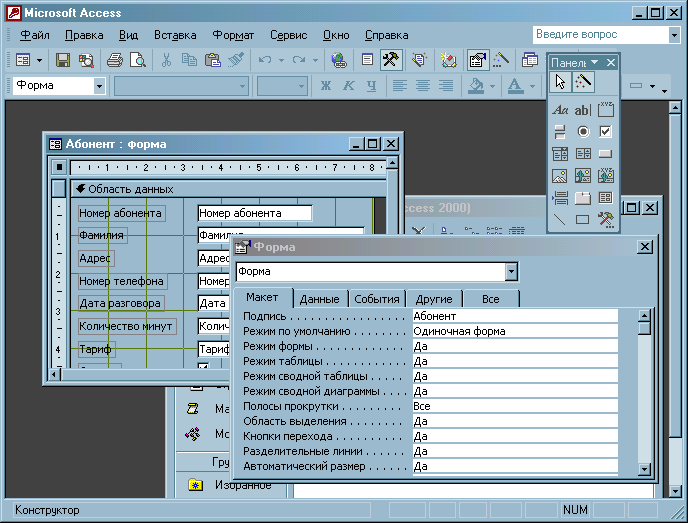Select the Combo Box tool in toolbox
Image resolution: width=688 pixels, height=523 pixels.
(x=560, y=154)
